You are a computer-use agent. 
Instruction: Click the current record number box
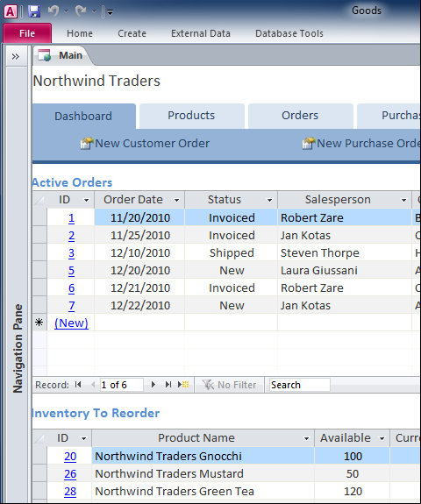tap(122, 385)
